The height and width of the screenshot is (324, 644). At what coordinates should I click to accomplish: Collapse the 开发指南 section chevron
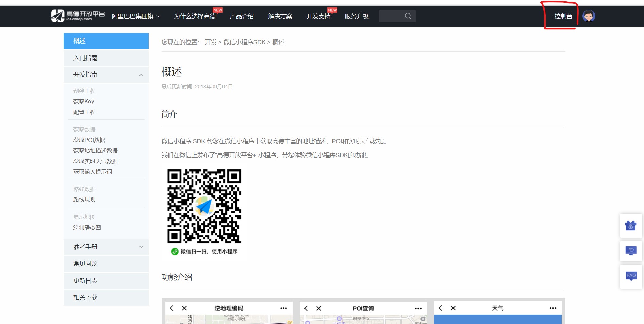pyautogui.click(x=141, y=75)
